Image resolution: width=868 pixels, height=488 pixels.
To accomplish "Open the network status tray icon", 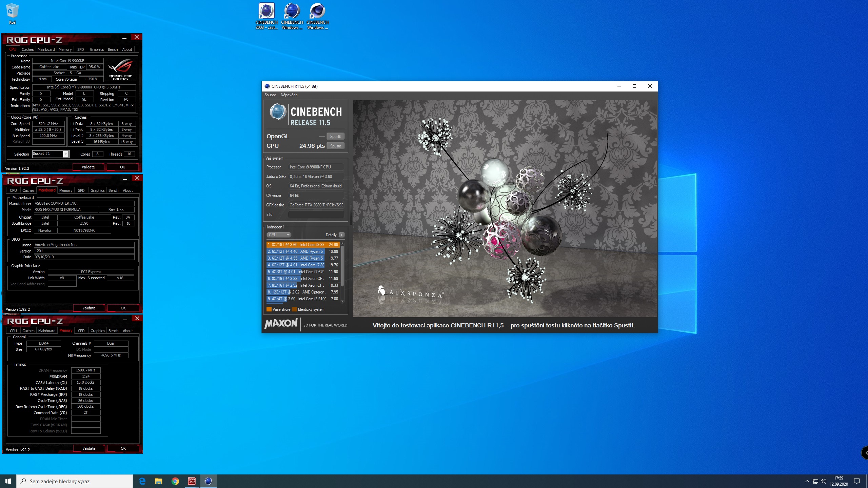I will [815, 481].
